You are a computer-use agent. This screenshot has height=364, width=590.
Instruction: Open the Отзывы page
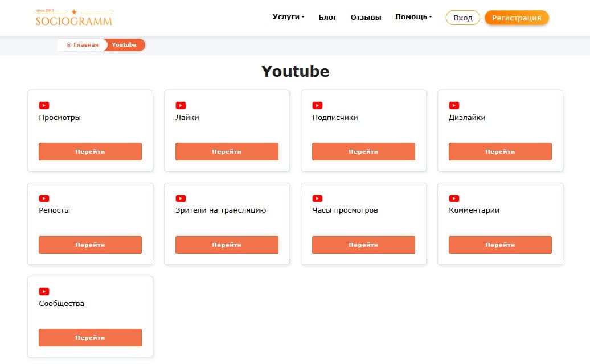(366, 17)
